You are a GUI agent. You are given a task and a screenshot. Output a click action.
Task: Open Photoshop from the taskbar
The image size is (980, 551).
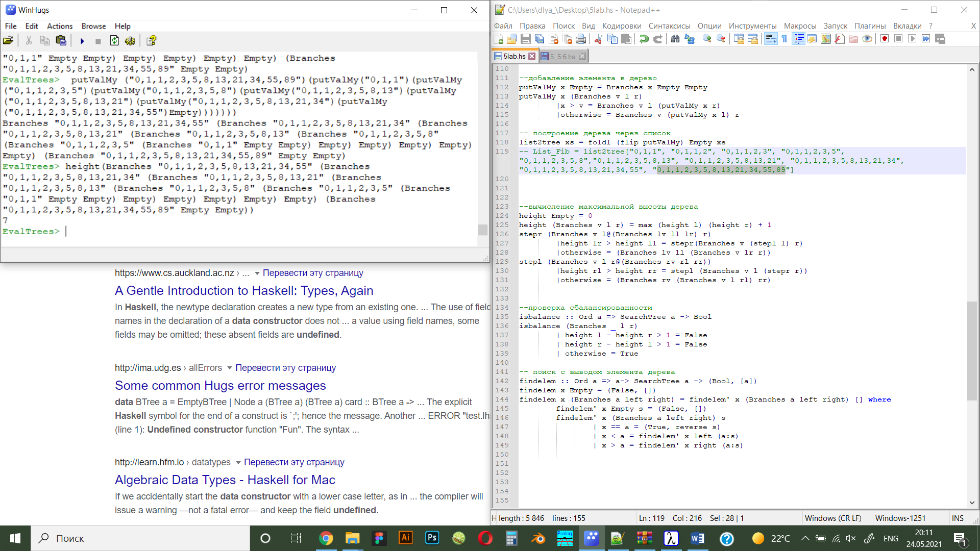pos(432,538)
